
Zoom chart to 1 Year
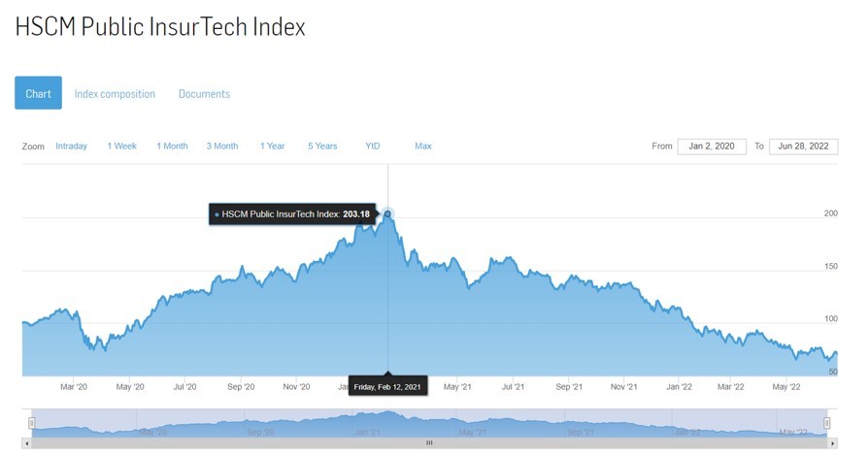(272, 147)
